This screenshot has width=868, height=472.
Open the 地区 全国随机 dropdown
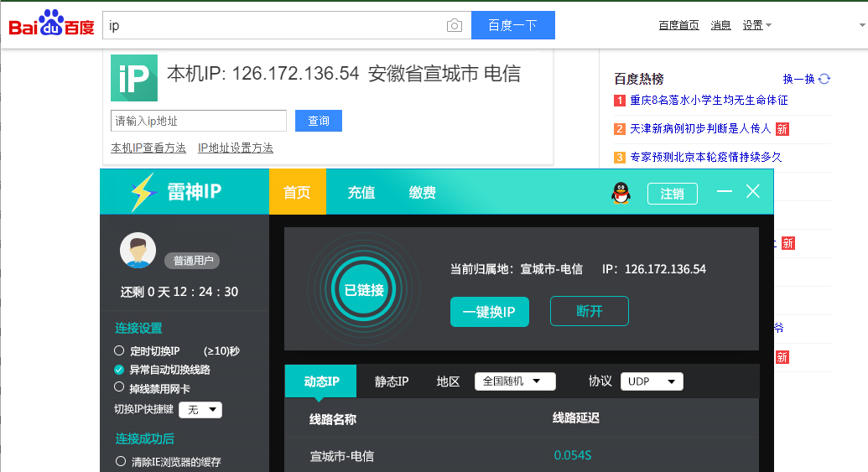point(515,381)
